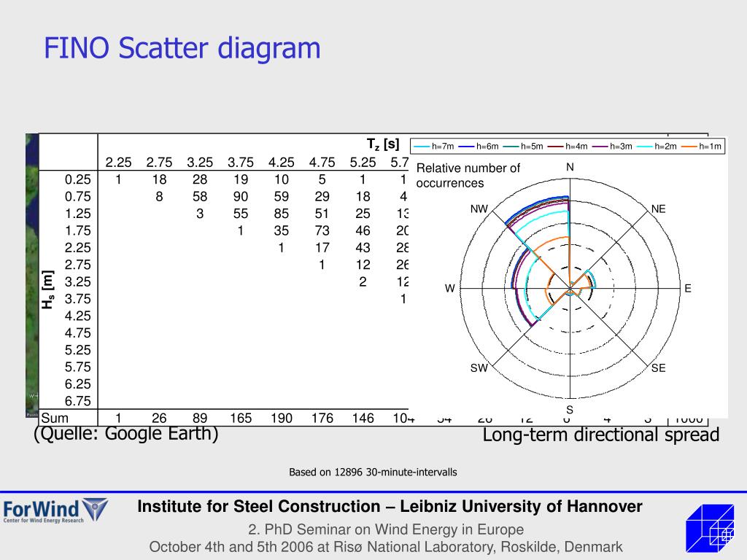Click the 'Based on 12896 30-minute-intervalls' note
The height and width of the screenshot is (560, 747).
(x=373, y=472)
